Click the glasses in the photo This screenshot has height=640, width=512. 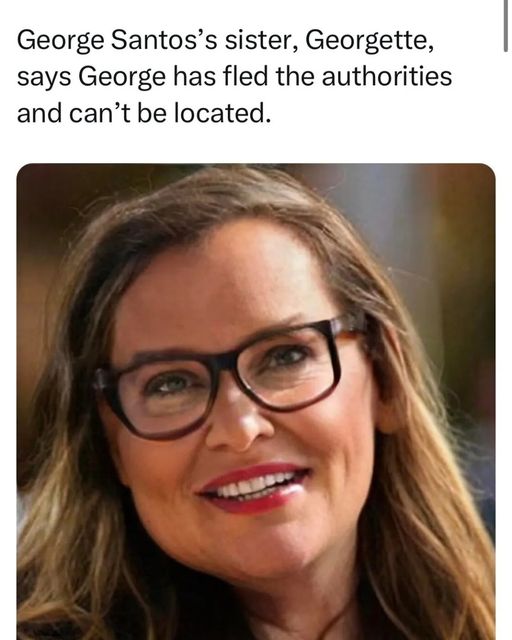coord(229,378)
